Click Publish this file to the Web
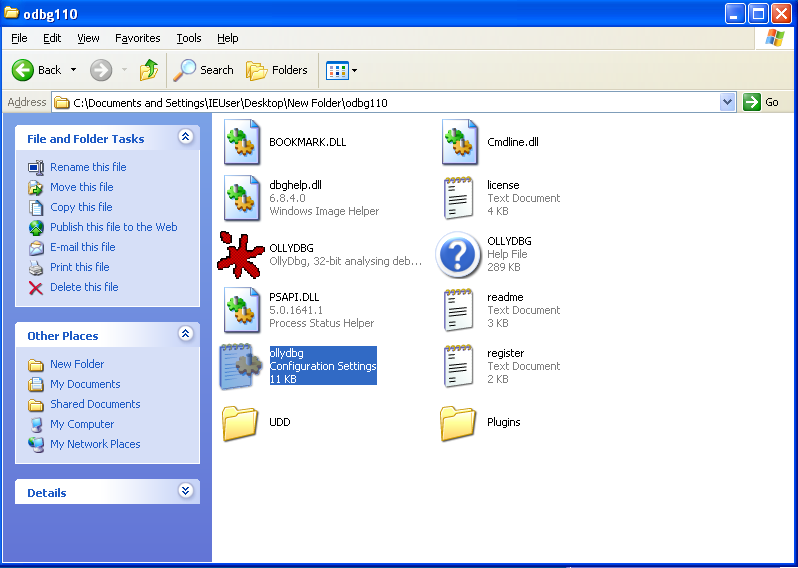 click(x=113, y=227)
